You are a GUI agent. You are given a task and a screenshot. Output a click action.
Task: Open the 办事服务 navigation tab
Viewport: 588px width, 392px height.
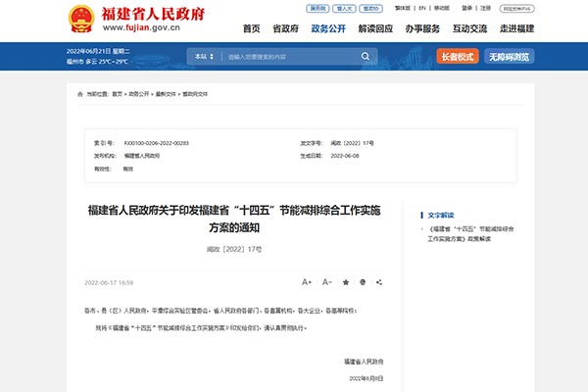424,29
